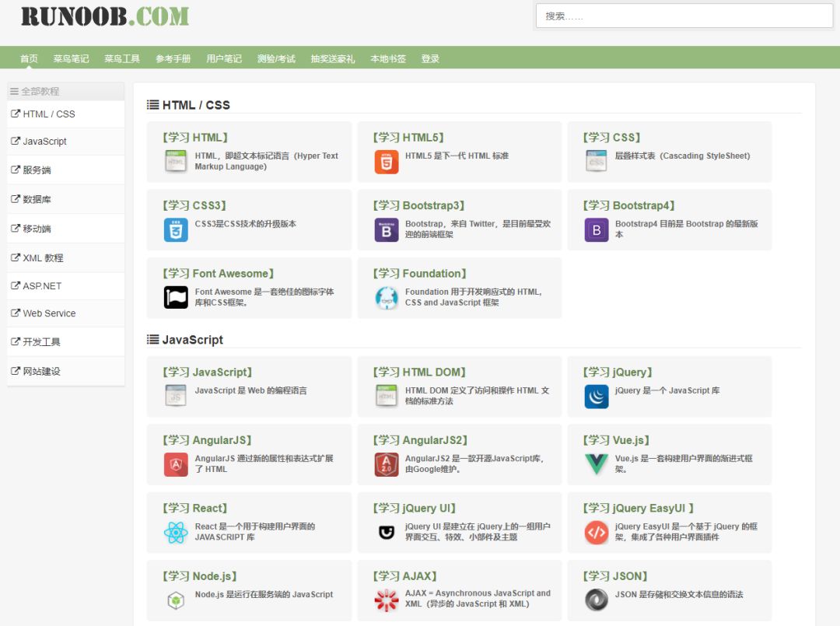The height and width of the screenshot is (626, 840).
Task: Open 首页 in the green nav bar
Action: (x=29, y=59)
